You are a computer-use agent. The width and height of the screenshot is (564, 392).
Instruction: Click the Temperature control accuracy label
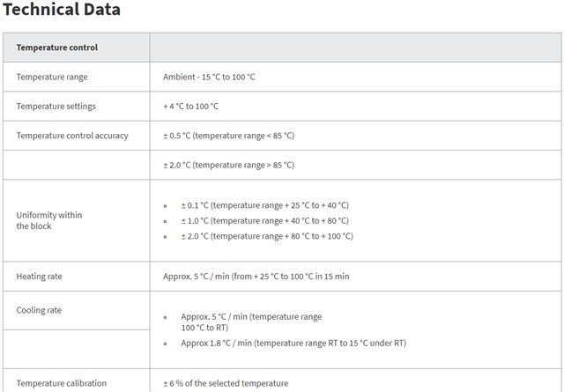tap(71, 136)
